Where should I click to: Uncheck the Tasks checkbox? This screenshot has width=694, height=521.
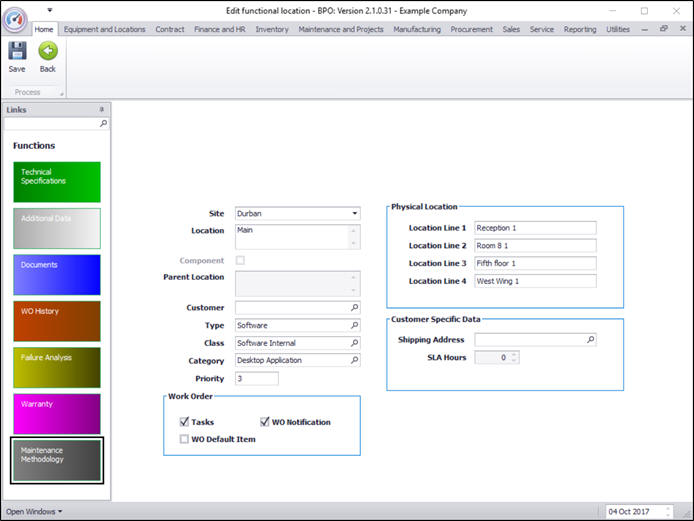[x=184, y=422]
